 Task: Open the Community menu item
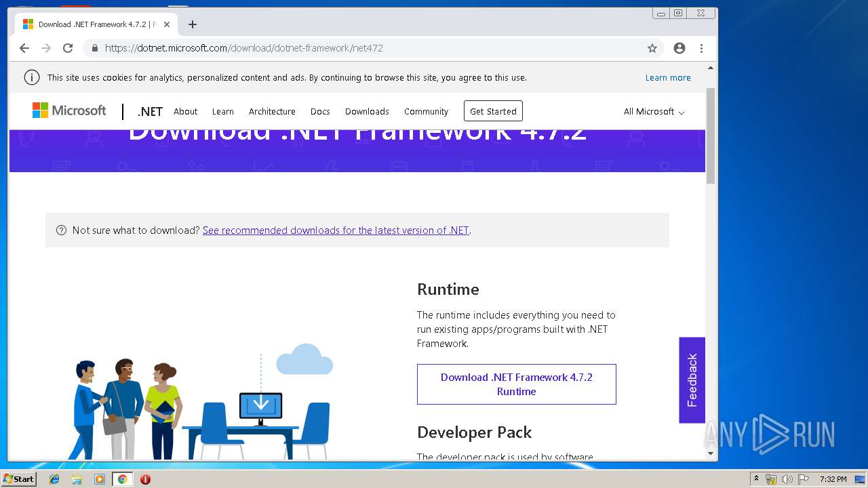tap(426, 111)
